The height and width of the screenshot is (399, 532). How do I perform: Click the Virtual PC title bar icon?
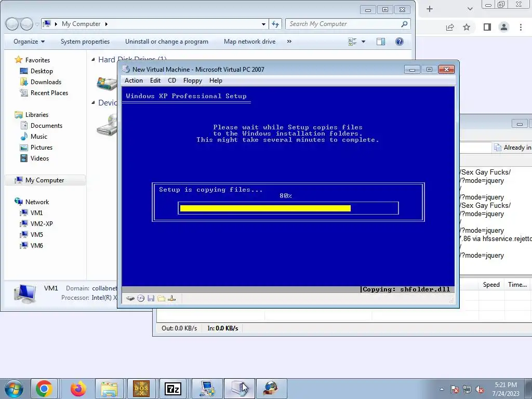[x=126, y=69]
